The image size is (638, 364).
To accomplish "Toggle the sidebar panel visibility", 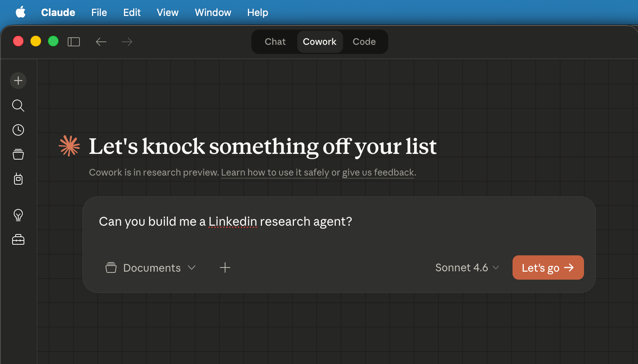I will tap(74, 42).
